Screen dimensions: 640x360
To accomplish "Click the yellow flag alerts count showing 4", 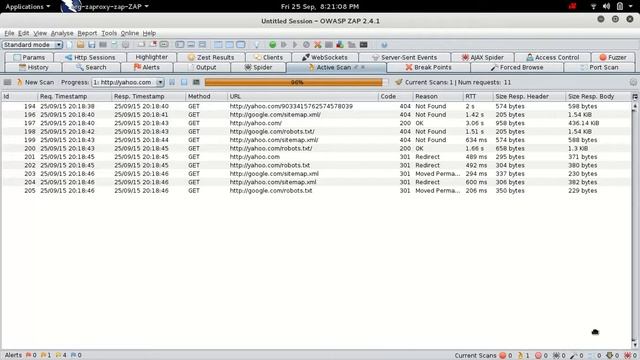I will point(61,355).
